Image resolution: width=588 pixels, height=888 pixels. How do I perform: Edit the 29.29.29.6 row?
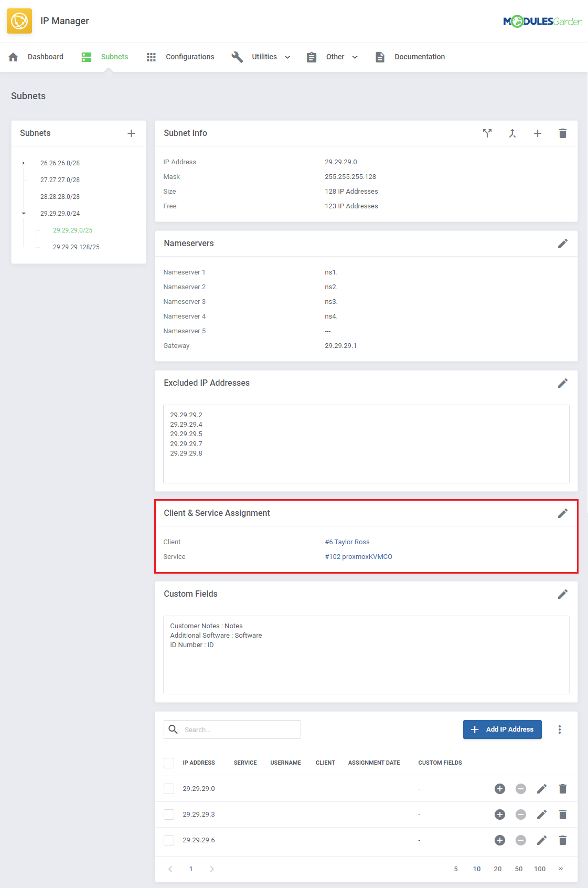(542, 840)
